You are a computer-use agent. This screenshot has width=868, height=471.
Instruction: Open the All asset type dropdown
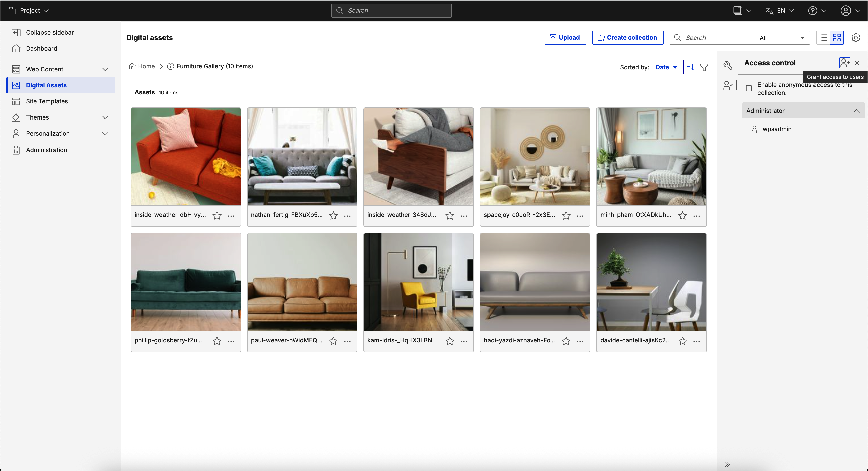(x=782, y=38)
